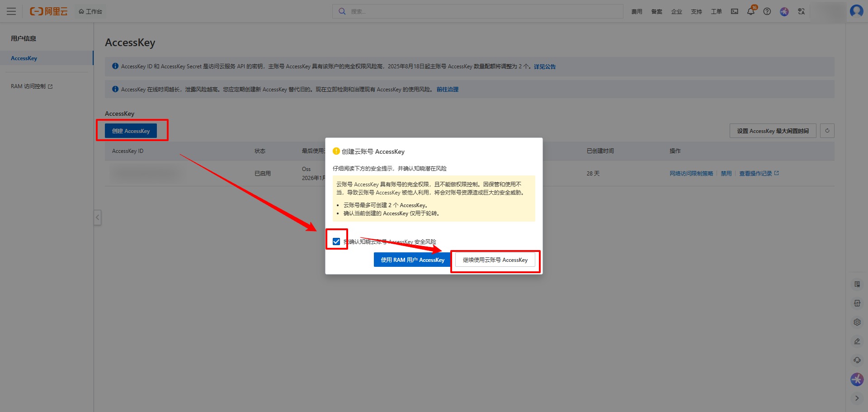The image size is (868, 412).
Task: Follow the 前往治理 link
Action: [x=448, y=90]
